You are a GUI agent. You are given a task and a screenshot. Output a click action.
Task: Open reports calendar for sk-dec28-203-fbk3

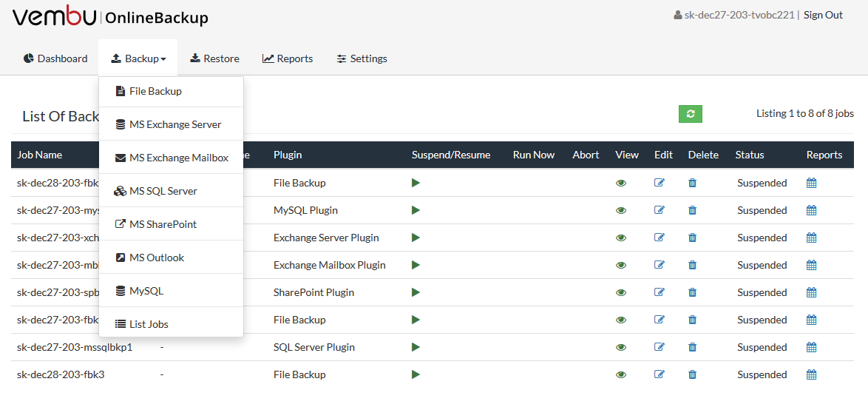pyautogui.click(x=812, y=374)
